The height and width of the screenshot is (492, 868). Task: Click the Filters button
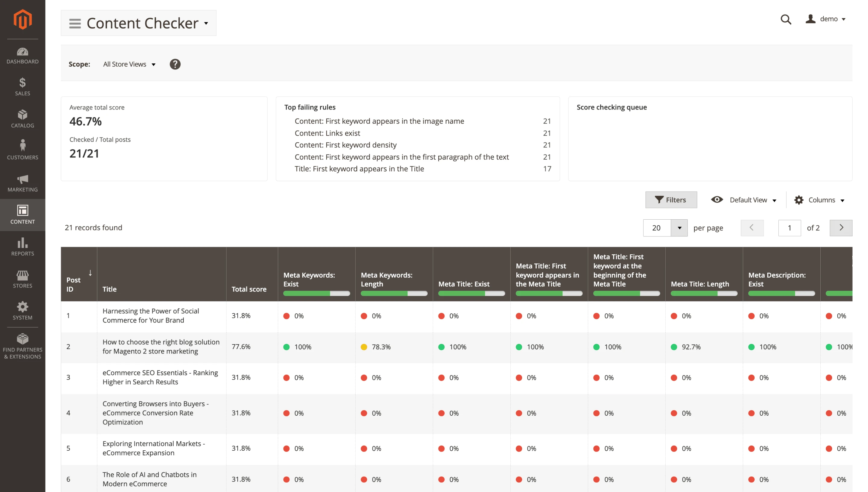tap(671, 200)
